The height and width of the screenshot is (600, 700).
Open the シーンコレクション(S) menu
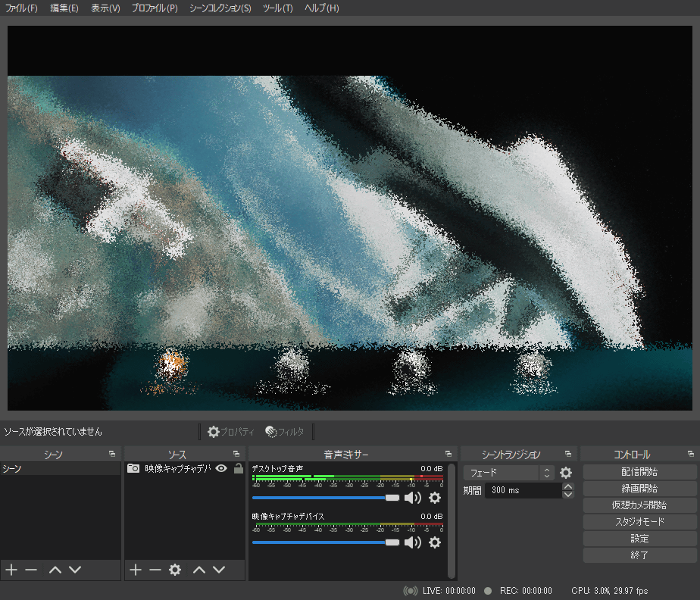tap(220, 8)
